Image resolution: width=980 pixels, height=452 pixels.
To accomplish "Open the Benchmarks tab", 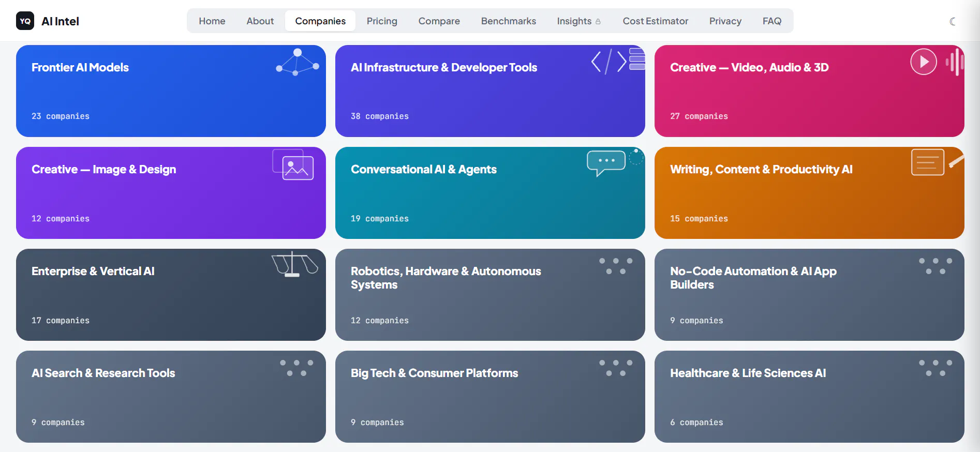I will (x=508, y=21).
